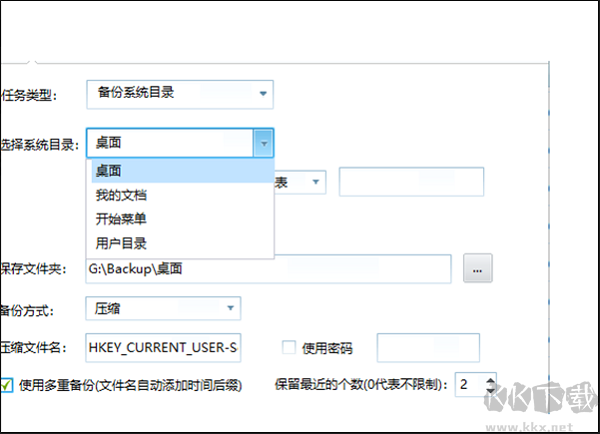Click the 压缩文件名 text field
Viewport: 600px width, 434px height.
pyautogui.click(x=164, y=347)
